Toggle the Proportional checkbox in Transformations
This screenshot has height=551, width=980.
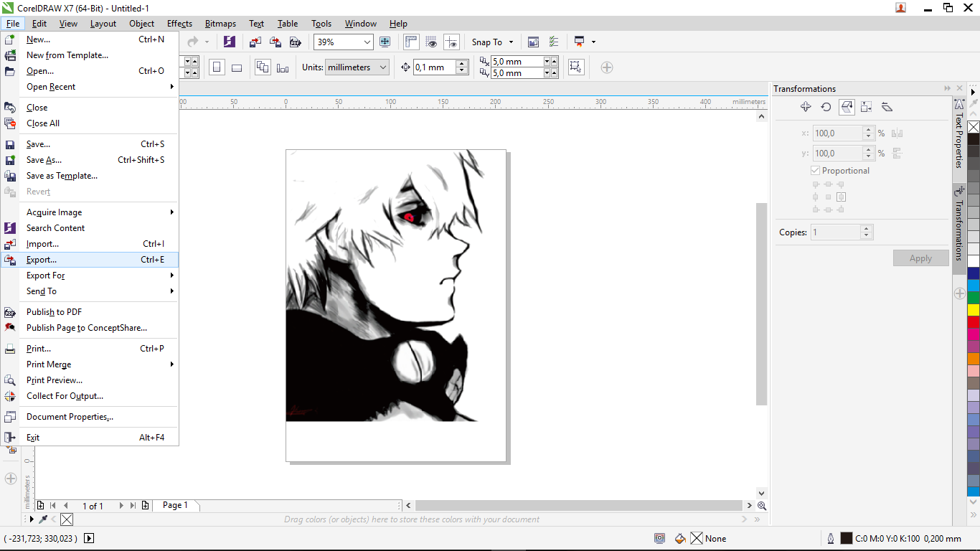(x=816, y=170)
